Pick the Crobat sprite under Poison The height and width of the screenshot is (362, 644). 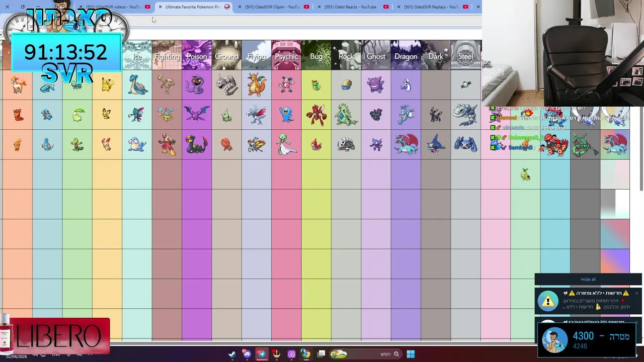196,114
